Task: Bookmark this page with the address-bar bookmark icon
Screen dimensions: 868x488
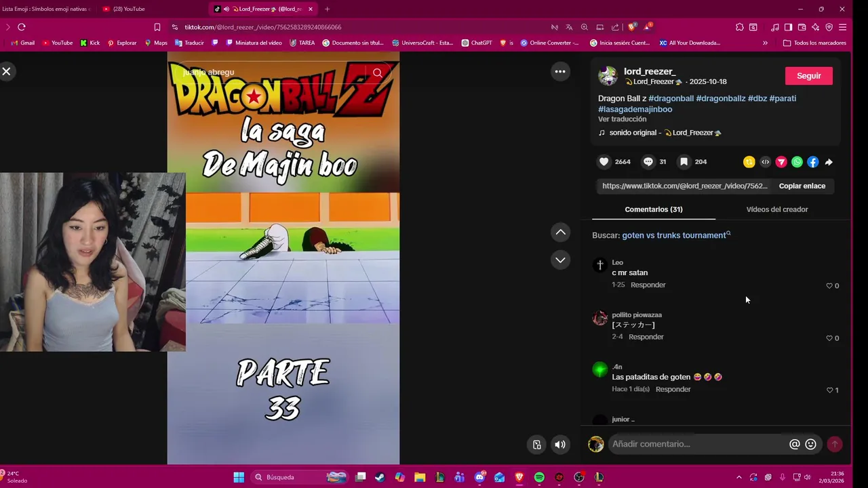Action: 157,27
